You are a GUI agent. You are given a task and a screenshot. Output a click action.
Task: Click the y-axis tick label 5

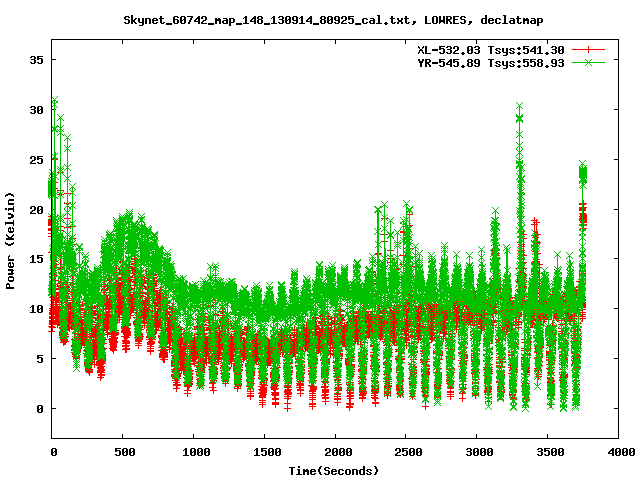(40, 359)
